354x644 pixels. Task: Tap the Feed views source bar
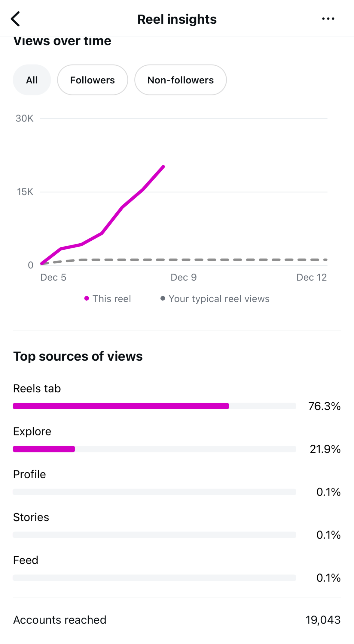pyautogui.click(x=154, y=578)
